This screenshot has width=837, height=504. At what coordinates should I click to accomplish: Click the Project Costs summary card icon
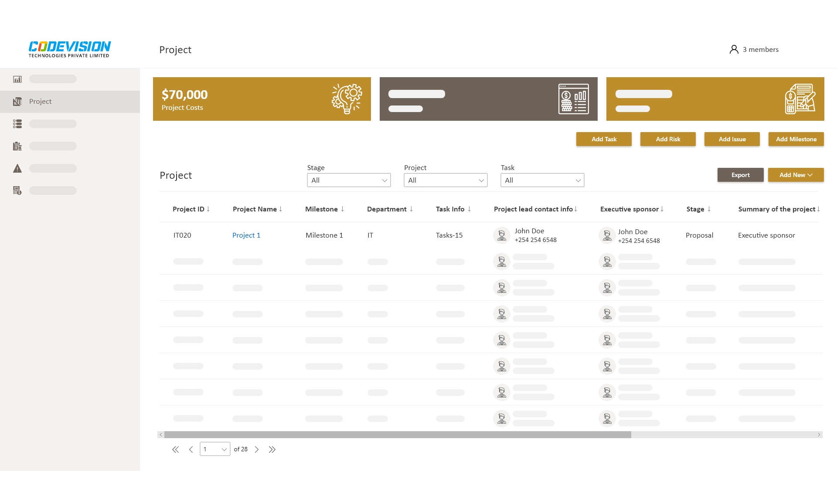click(x=345, y=99)
